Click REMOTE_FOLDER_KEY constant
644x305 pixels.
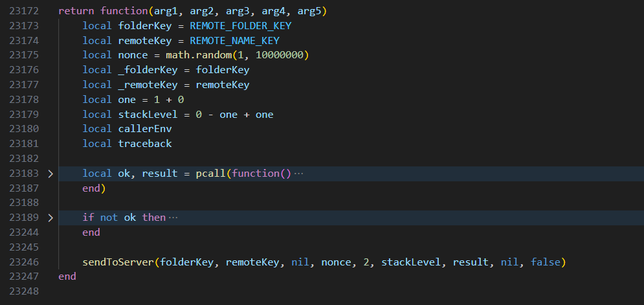[x=240, y=26]
